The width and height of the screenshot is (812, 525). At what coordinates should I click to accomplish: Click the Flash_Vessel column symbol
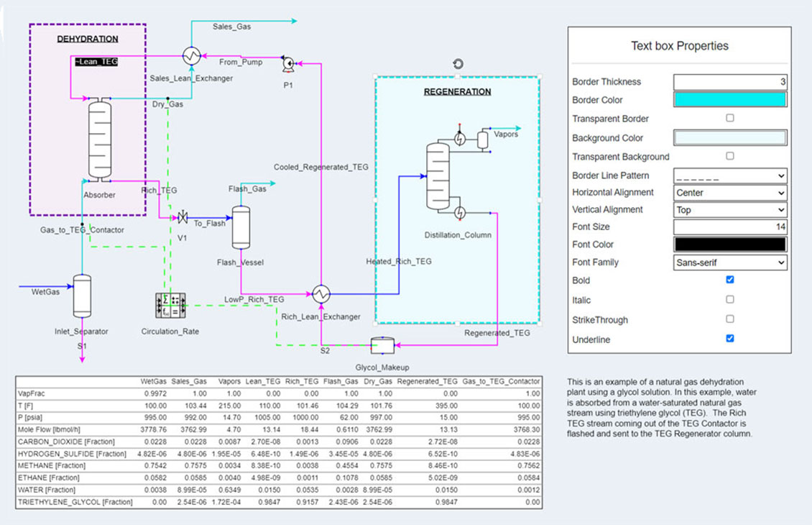[240, 227]
